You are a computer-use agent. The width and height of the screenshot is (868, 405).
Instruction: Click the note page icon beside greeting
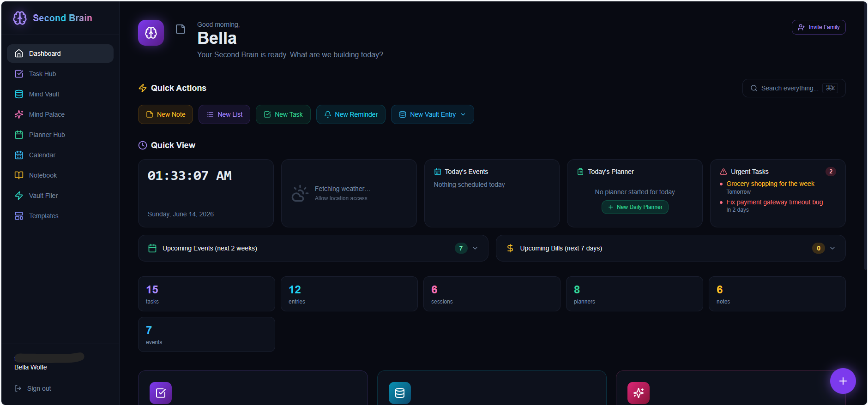point(181,29)
